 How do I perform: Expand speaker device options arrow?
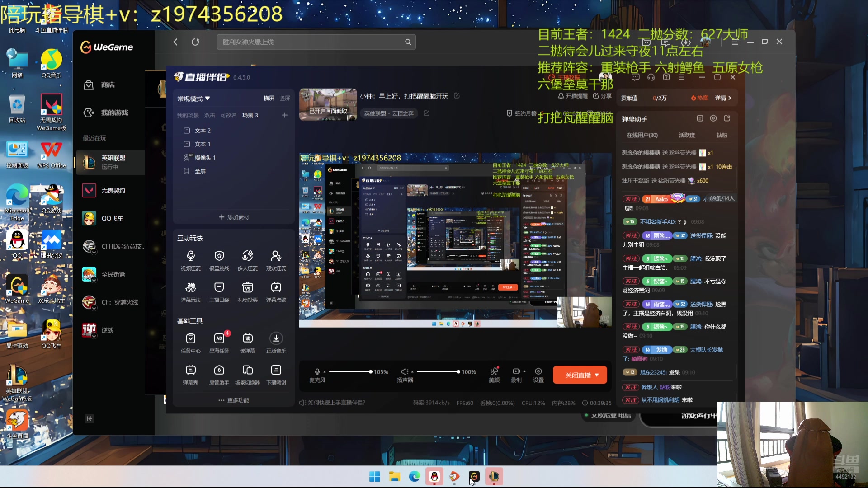(412, 372)
